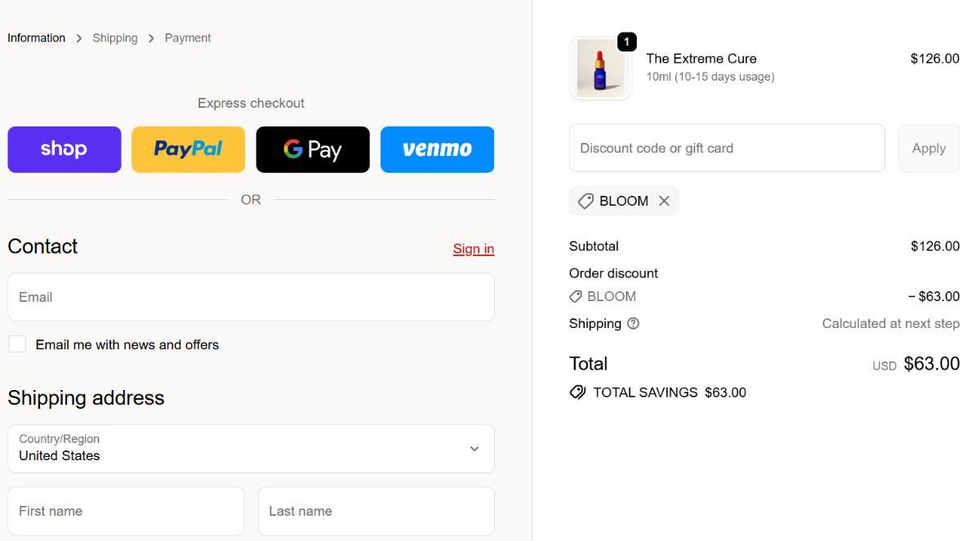980x541 pixels.
Task: Click the product quantity badge
Action: (626, 42)
